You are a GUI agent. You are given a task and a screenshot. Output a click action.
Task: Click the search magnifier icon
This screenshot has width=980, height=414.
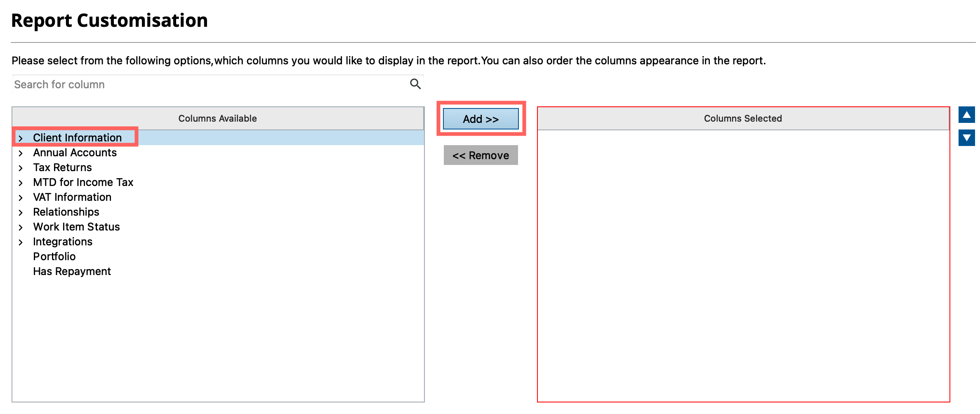point(415,84)
